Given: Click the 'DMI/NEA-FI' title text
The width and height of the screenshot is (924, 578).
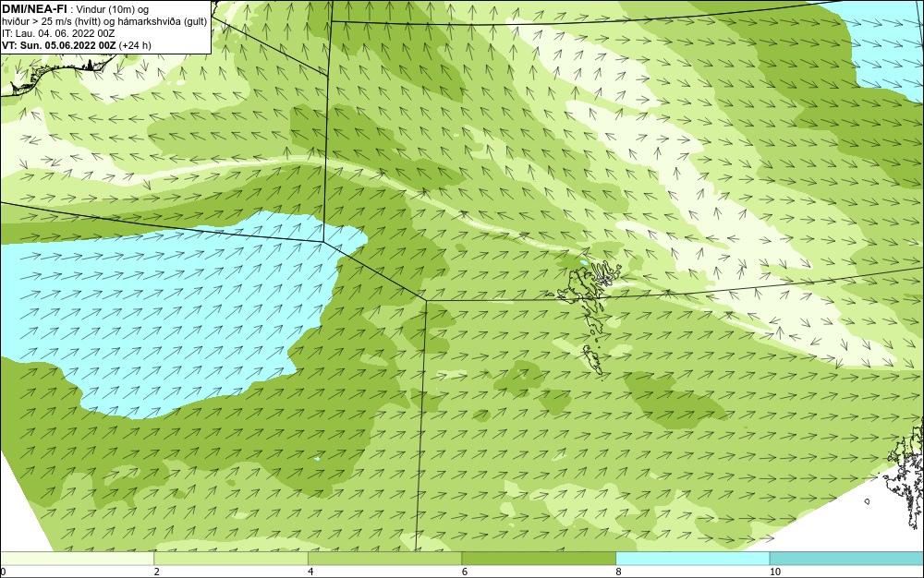Looking at the screenshot, I should pyautogui.click(x=34, y=7).
